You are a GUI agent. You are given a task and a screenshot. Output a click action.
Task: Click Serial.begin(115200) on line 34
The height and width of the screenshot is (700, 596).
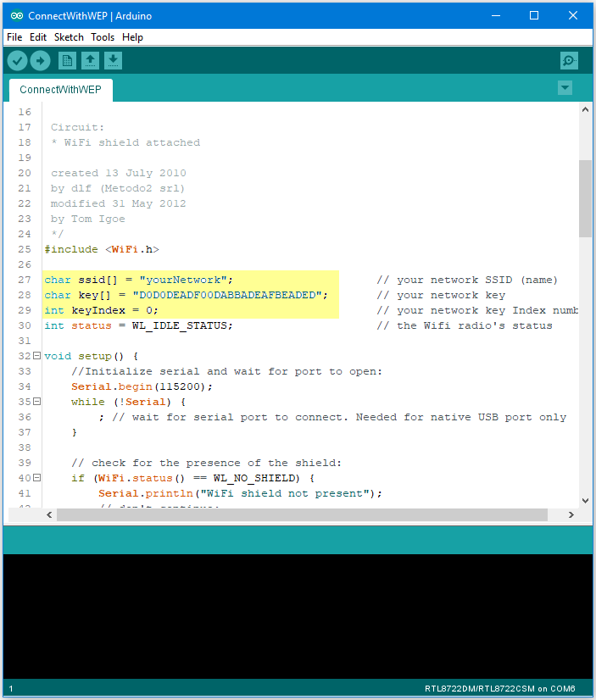[x=142, y=386]
